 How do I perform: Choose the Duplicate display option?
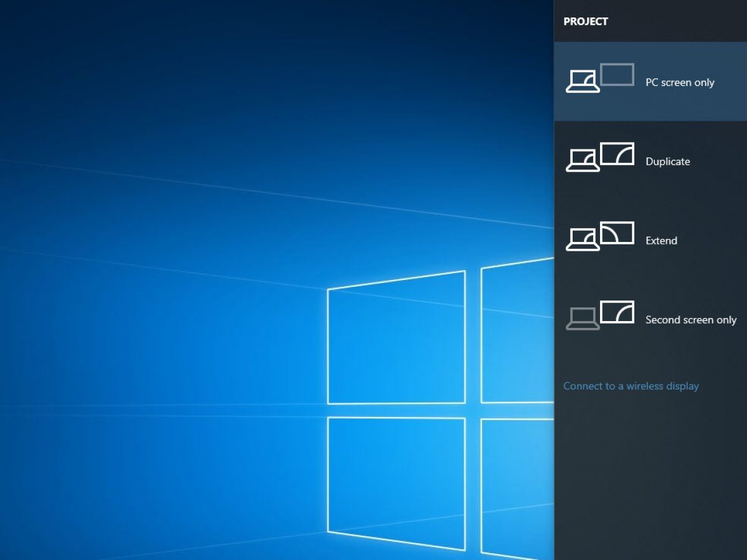pyautogui.click(x=651, y=161)
